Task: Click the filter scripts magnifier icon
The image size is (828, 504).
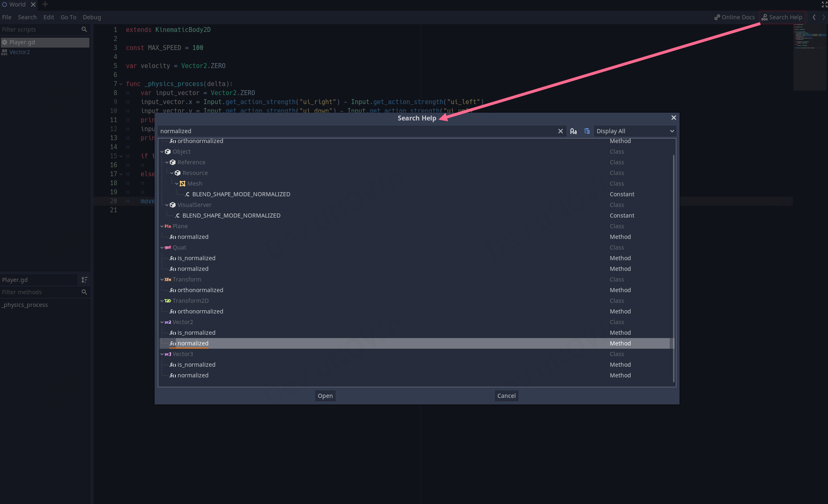Action: point(84,30)
